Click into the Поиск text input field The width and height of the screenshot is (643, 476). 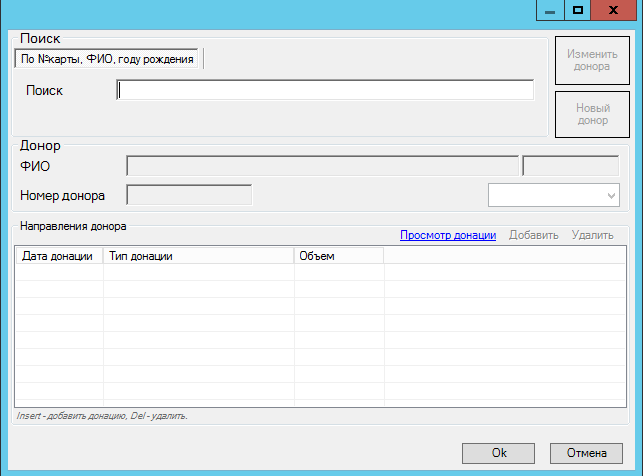325,91
